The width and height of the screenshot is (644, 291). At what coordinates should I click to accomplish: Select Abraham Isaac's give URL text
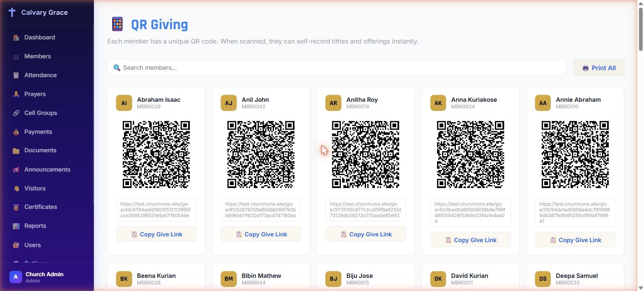156,210
